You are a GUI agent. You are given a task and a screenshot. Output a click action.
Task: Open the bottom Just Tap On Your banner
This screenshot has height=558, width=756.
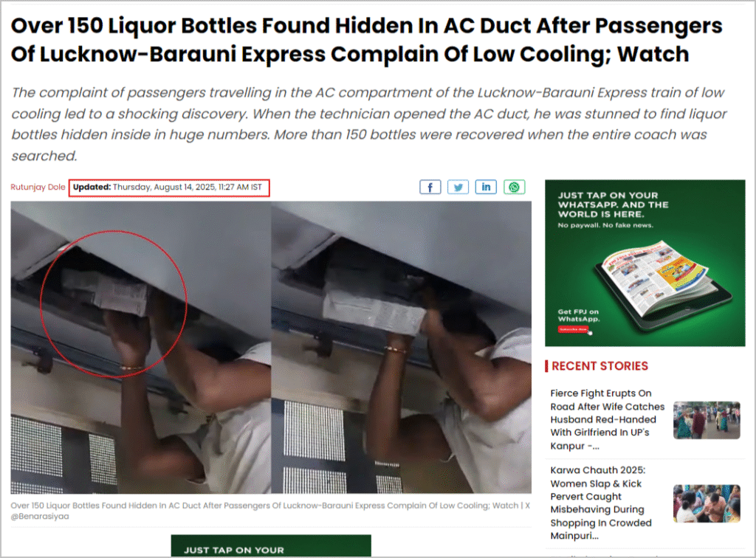tap(271, 546)
